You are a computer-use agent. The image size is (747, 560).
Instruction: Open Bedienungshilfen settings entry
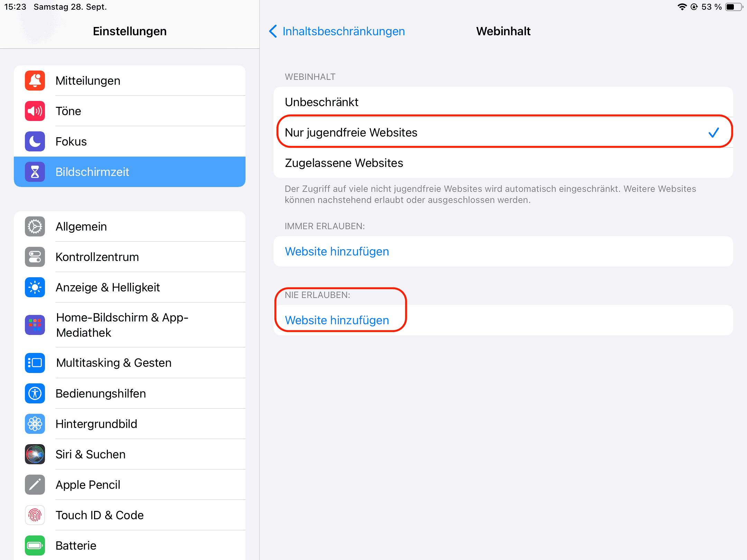130,393
